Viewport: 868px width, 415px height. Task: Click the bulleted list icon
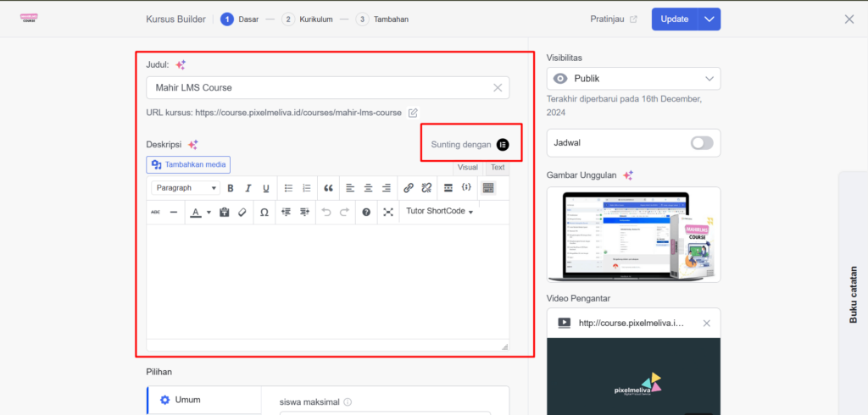click(288, 188)
